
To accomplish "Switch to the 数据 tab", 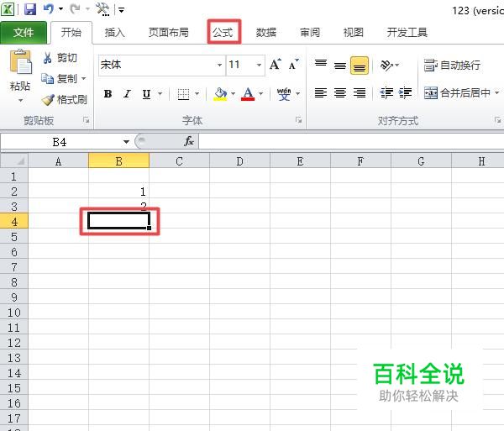I will (x=266, y=33).
